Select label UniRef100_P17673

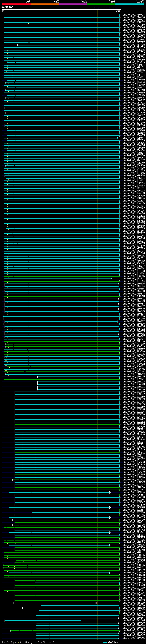click(134, 228)
